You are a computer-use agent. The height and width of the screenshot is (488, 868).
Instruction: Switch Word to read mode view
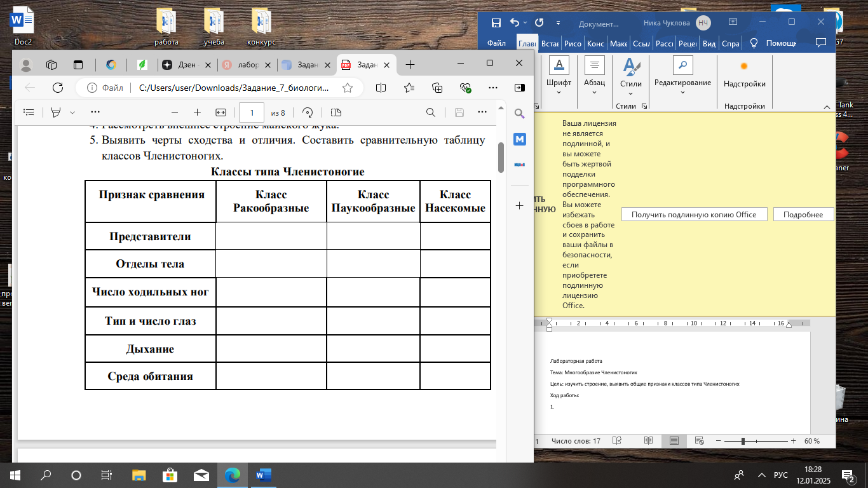pos(648,440)
